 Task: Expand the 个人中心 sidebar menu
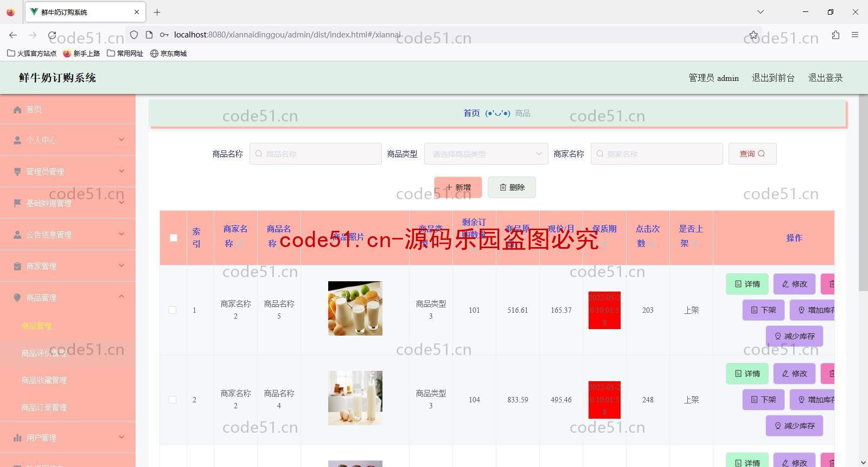tap(122, 140)
